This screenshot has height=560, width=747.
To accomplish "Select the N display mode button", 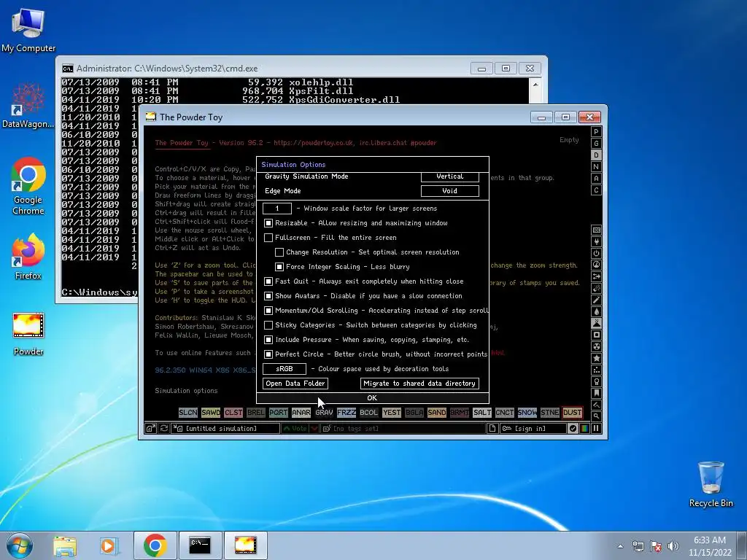I will point(596,167).
